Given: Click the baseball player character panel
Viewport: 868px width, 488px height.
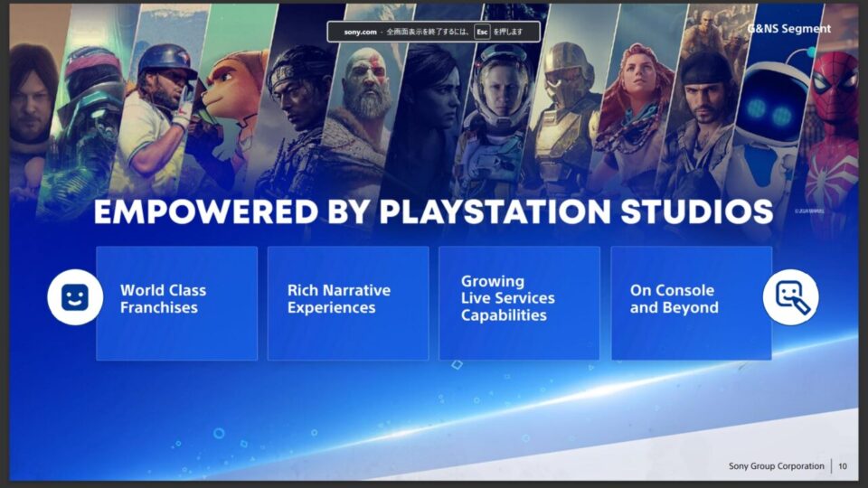Looking at the screenshot, I should tap(161, 105).
